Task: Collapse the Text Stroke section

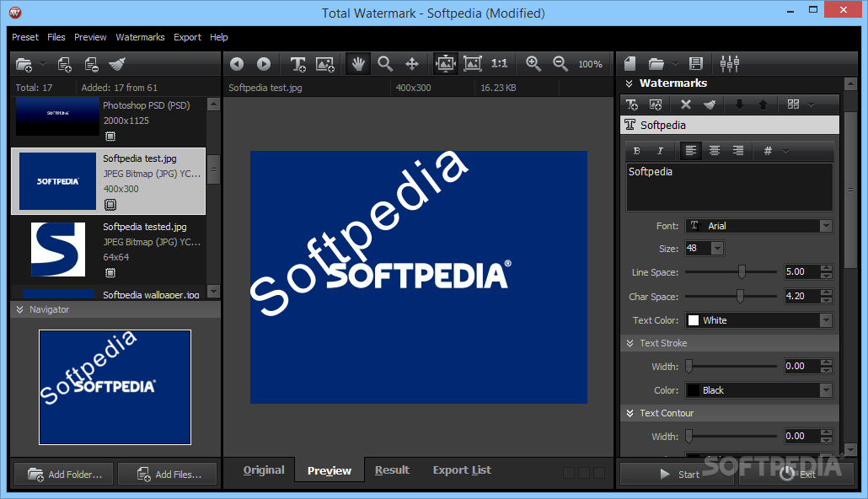Action: (630, 343)
